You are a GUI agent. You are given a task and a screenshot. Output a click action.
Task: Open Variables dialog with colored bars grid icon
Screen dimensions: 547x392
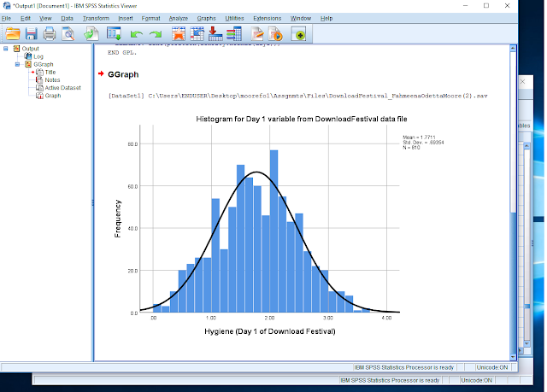click(233, 34)
